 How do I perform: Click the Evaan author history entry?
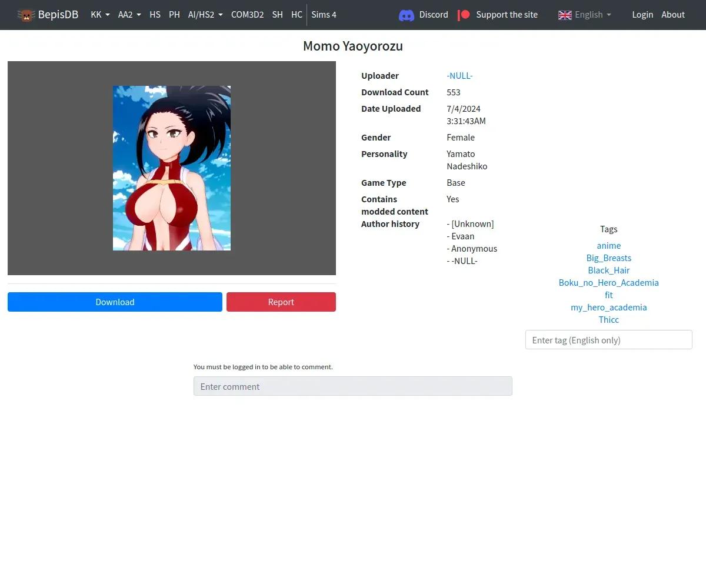tap(461, 236)
